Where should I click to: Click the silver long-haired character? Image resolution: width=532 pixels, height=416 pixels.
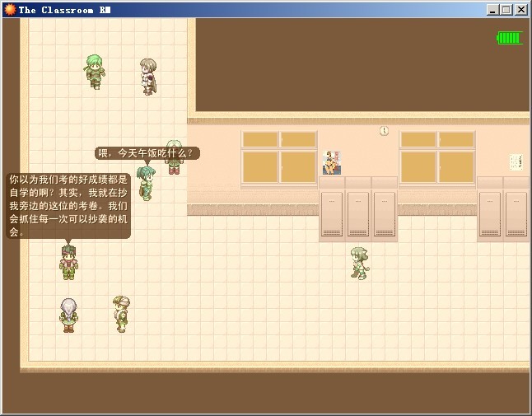pos(69,316)
